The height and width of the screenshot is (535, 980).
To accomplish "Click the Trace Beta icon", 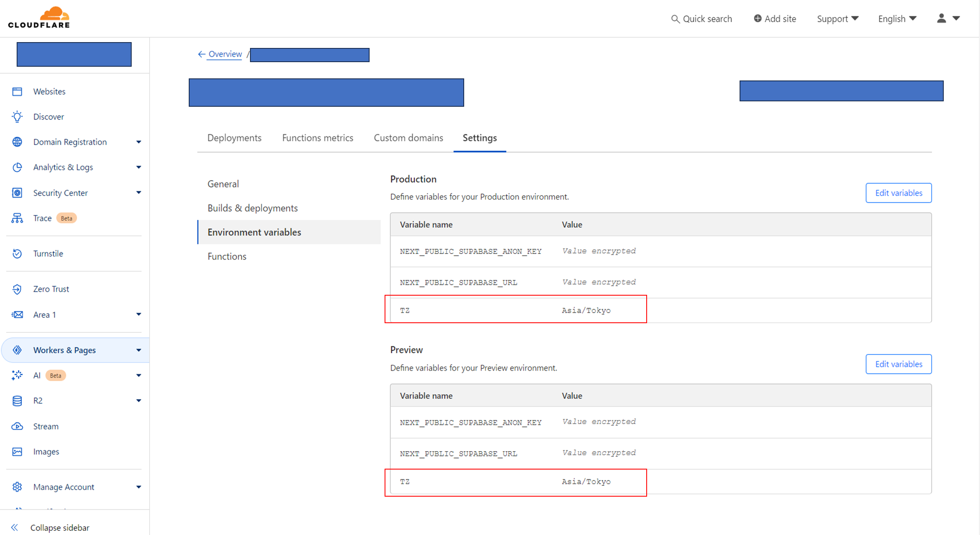I will point(17,218).
